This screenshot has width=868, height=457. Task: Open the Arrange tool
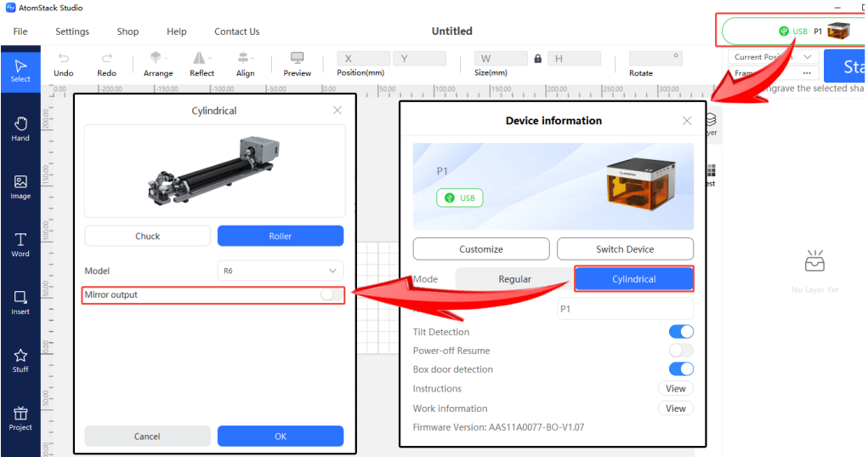point(158,65)
